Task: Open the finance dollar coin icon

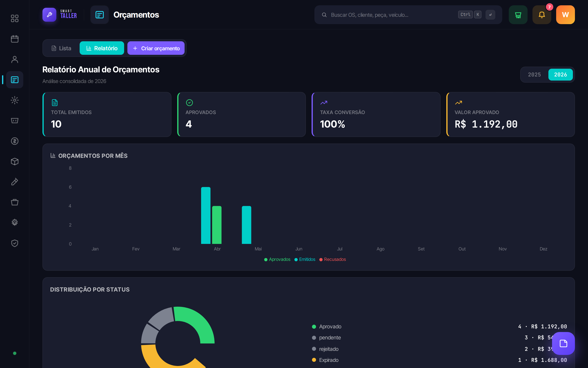Action: coord(14,141)
